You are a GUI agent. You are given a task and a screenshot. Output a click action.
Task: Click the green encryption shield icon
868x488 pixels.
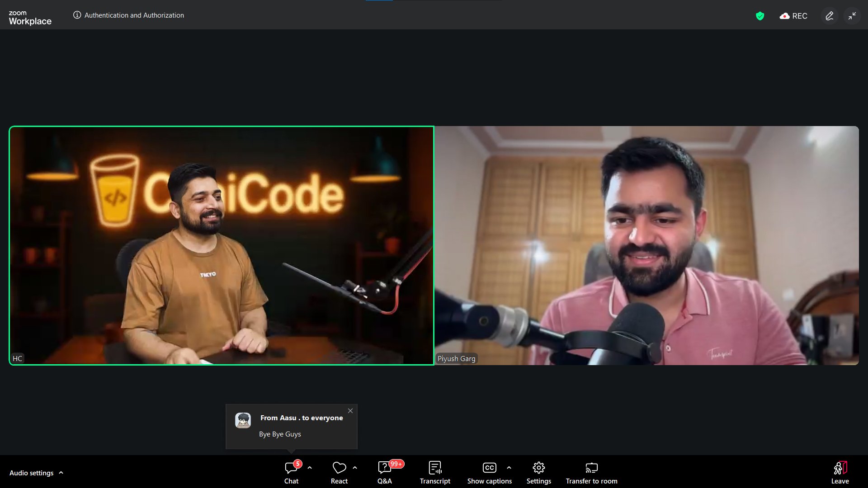(x=760, y=16)
